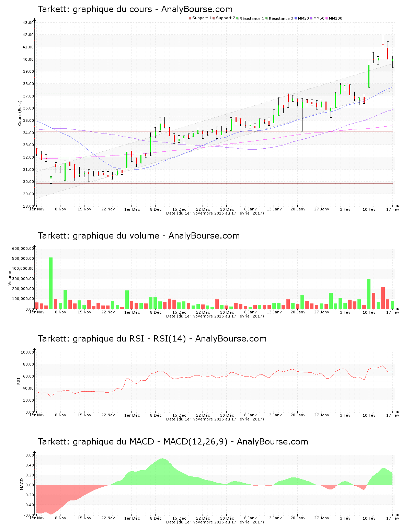Click the Support 2 legend label
The height and width of the screenshot is (532, 412).
(x=225, y=18)
